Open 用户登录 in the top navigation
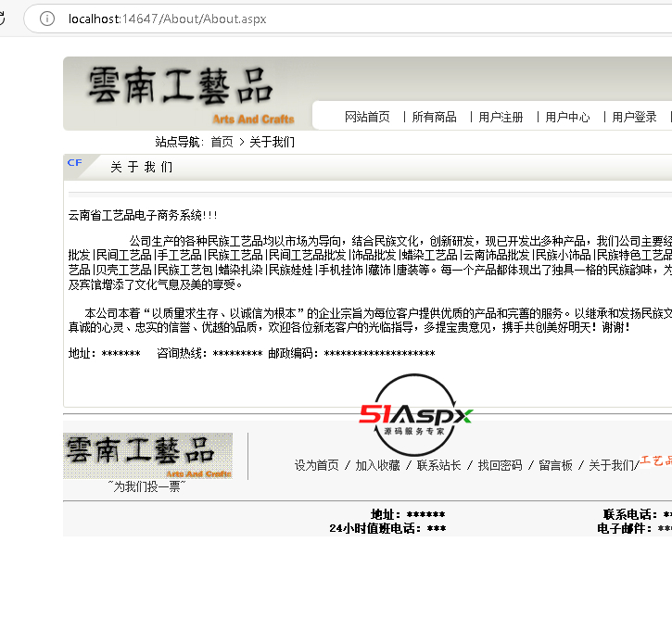This screenshot has height=618, width=672. pos(634,117)
